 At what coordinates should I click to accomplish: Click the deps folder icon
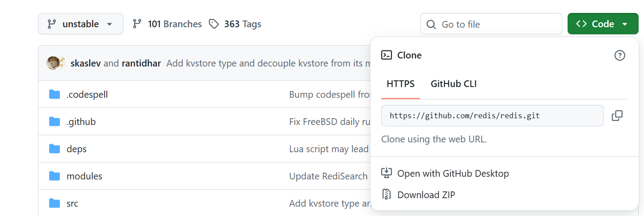55,149
